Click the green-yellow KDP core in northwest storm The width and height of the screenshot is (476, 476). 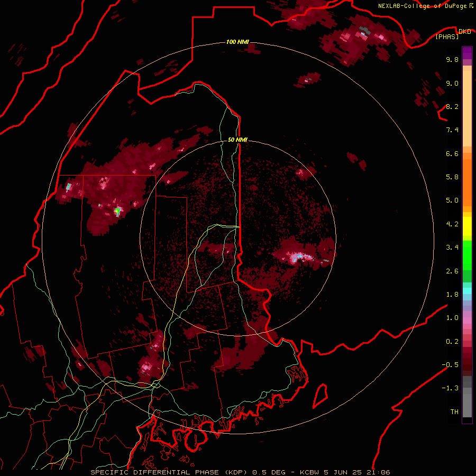click(117, 210)
